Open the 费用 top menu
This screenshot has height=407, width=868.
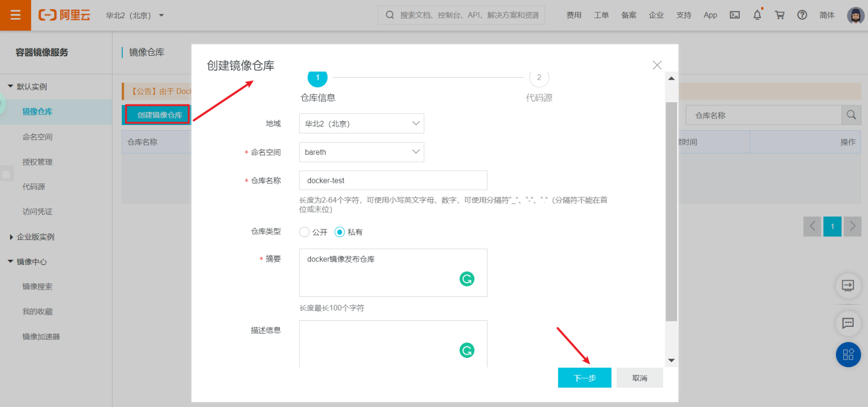pos(574,15)
